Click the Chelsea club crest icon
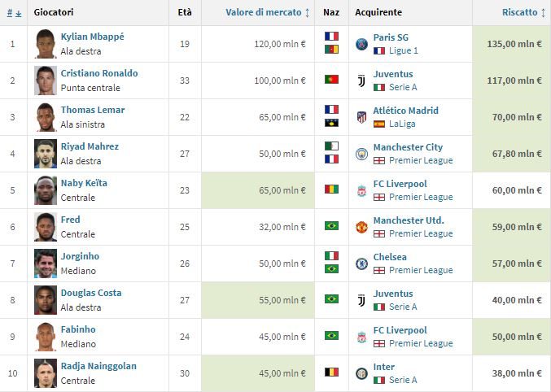 click(361, 264)
